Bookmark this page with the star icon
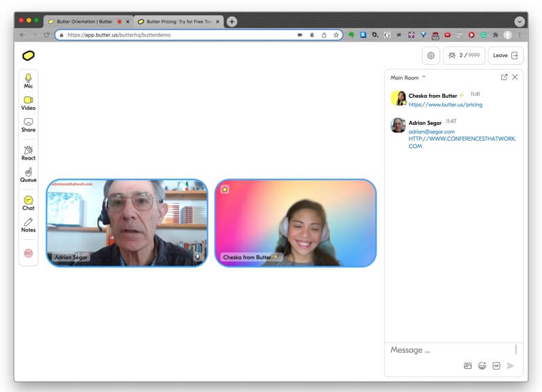The height and width of the screenshot is (392, 542). pyautogui.click(x=336, y=35)
